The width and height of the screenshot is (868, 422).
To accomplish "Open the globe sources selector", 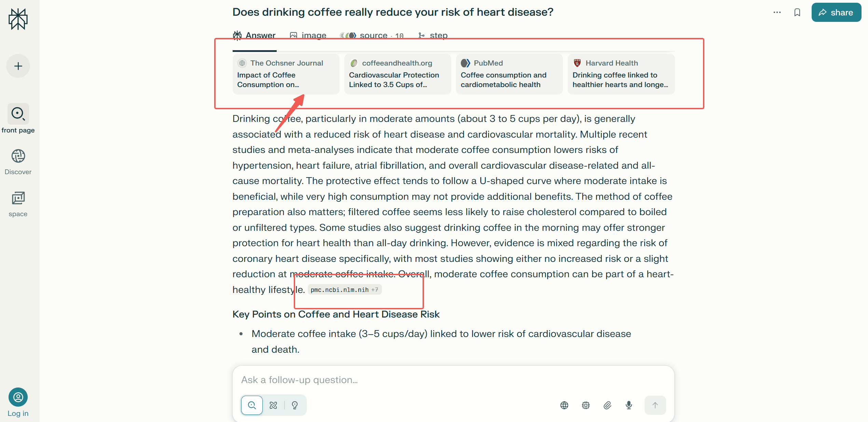I will [564, 405].
